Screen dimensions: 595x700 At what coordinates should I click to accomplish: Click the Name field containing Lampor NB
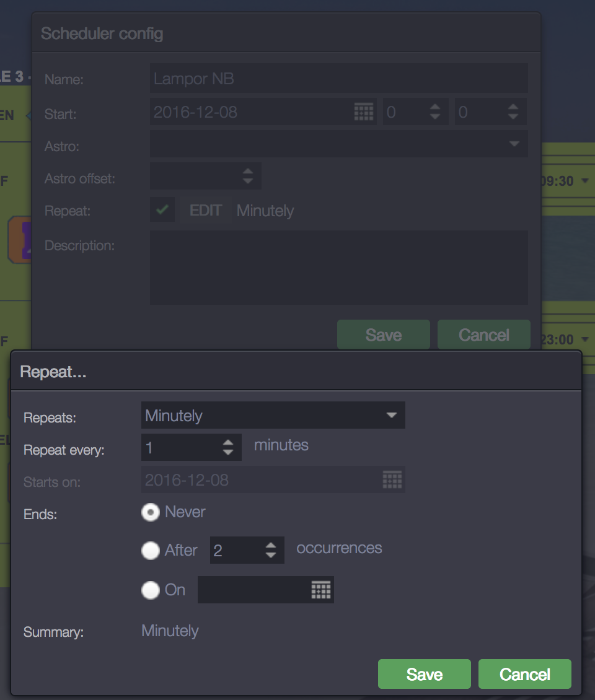[338, 79]
